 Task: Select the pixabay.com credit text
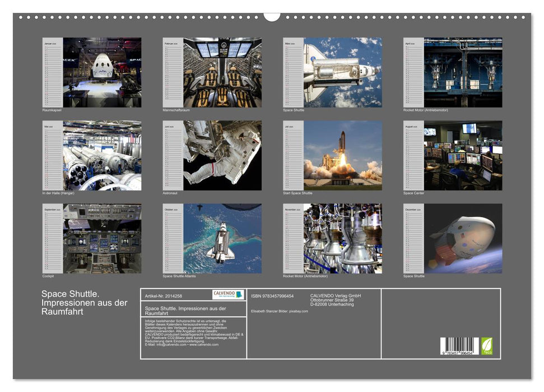299,311
